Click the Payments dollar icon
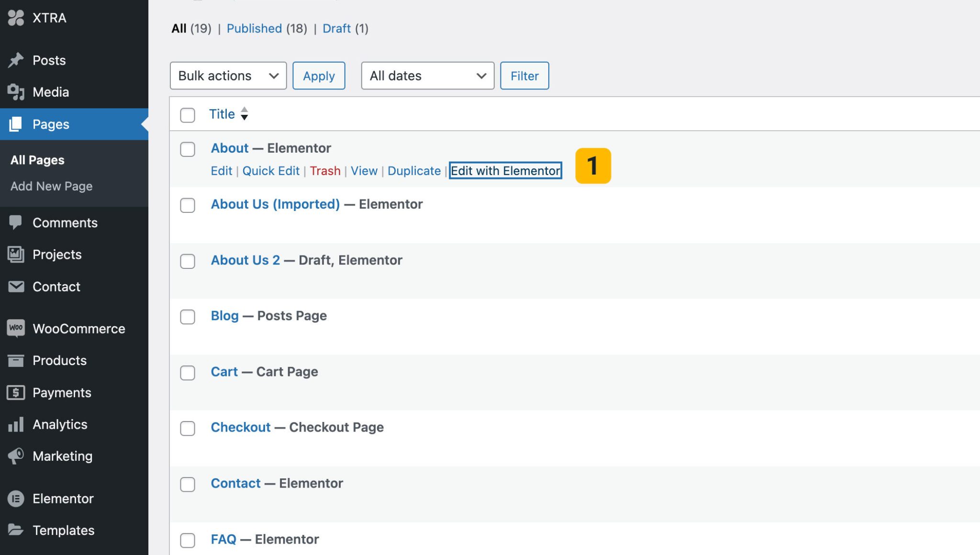Viewport: 980px width, 555px height. pyautogui.click(x=16, y=392)
